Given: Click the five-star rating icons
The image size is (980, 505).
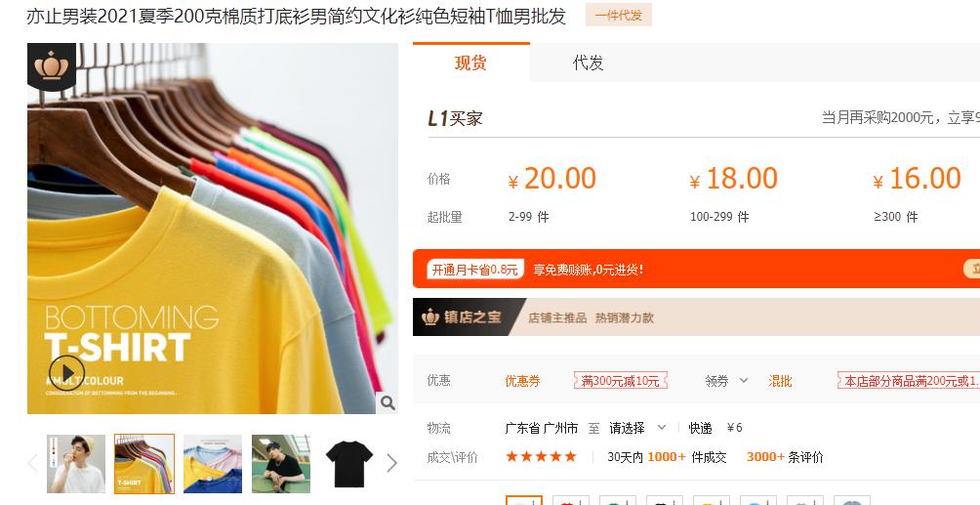Looking at the screenshot, I should 542,457.
